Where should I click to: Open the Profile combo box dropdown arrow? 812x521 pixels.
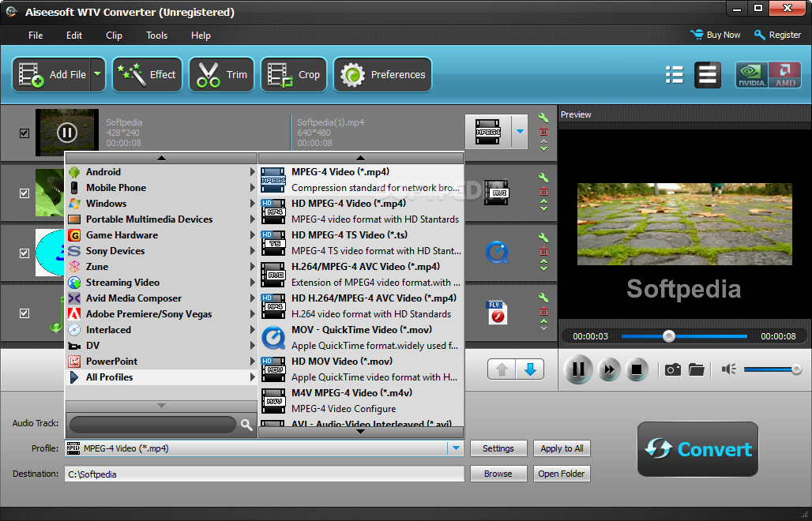coord(456,448)
